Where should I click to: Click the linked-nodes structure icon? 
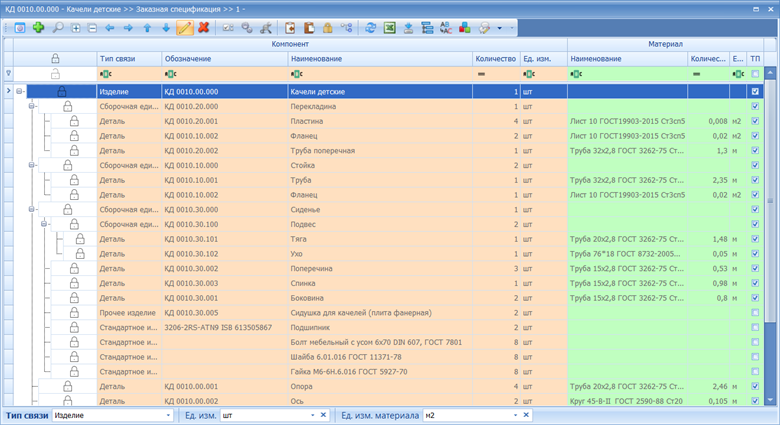[346, 28]
